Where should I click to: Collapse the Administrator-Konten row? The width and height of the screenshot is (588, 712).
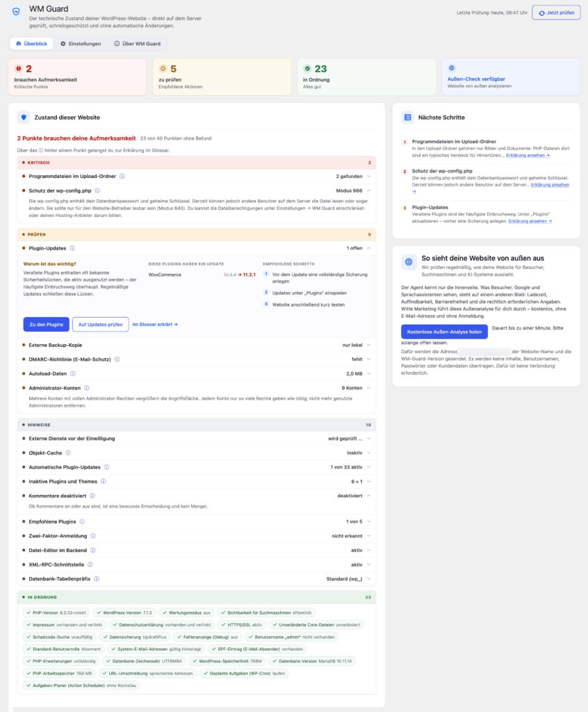tap(368, 388)
